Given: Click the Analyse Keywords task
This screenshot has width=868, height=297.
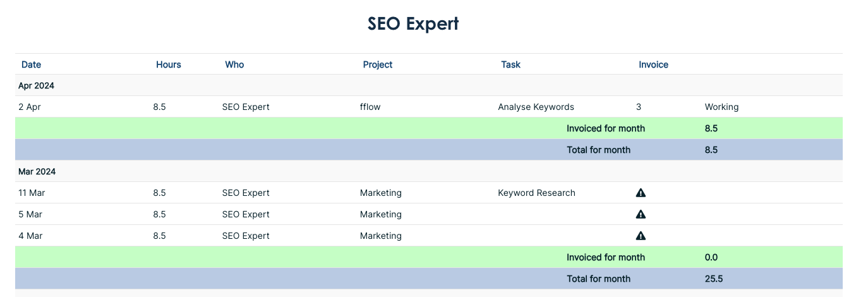Looking at the screenshot, I should [536, 107].
